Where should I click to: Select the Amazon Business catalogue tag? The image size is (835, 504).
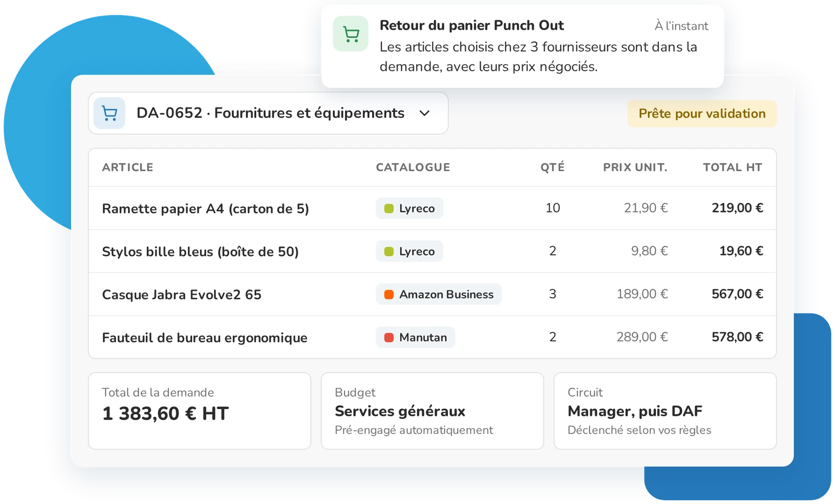tap(439, 294)
